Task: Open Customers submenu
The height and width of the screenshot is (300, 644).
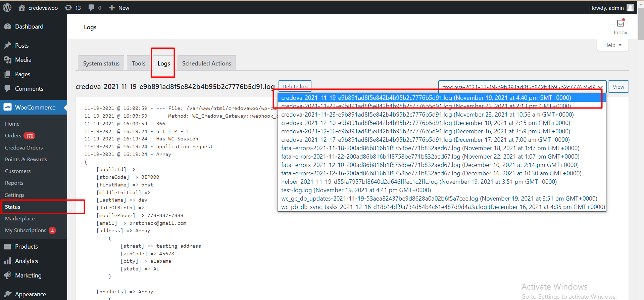Action: point(18,171)
